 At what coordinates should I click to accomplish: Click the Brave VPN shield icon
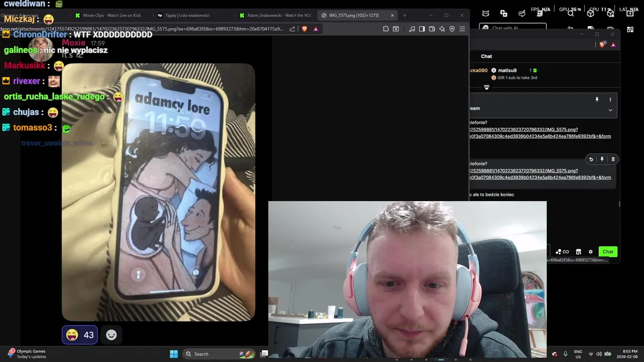coord(452,29)
